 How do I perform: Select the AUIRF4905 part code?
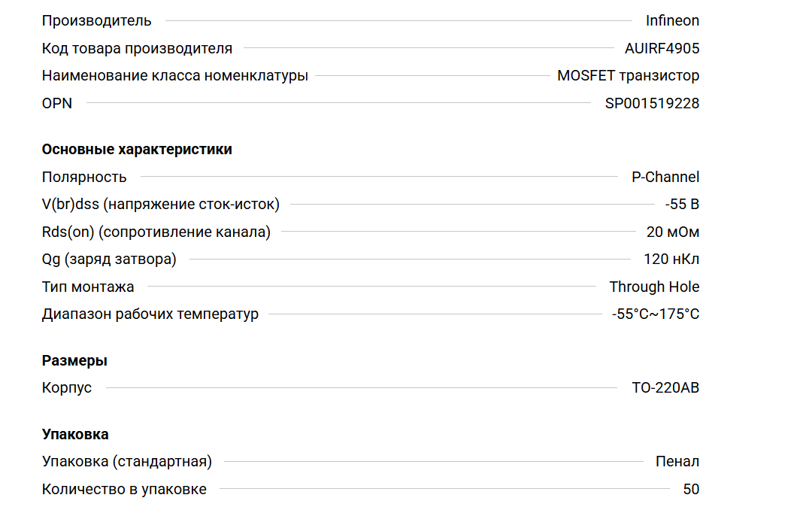[662, 49]
